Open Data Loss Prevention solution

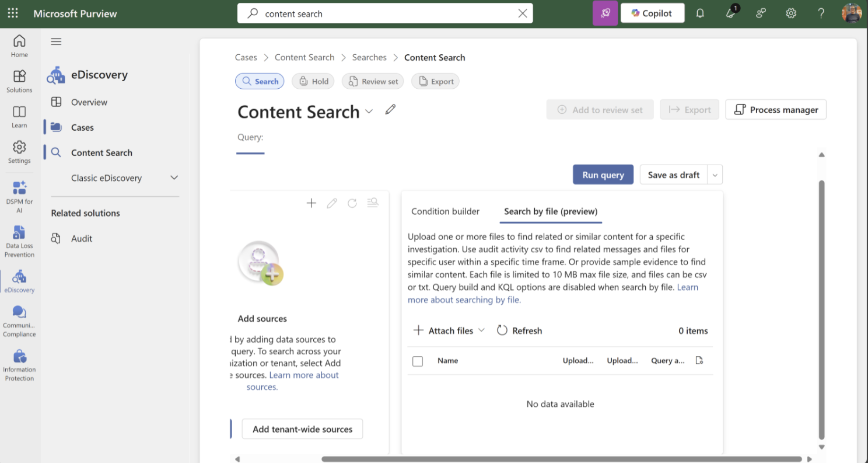coord(19,241)
